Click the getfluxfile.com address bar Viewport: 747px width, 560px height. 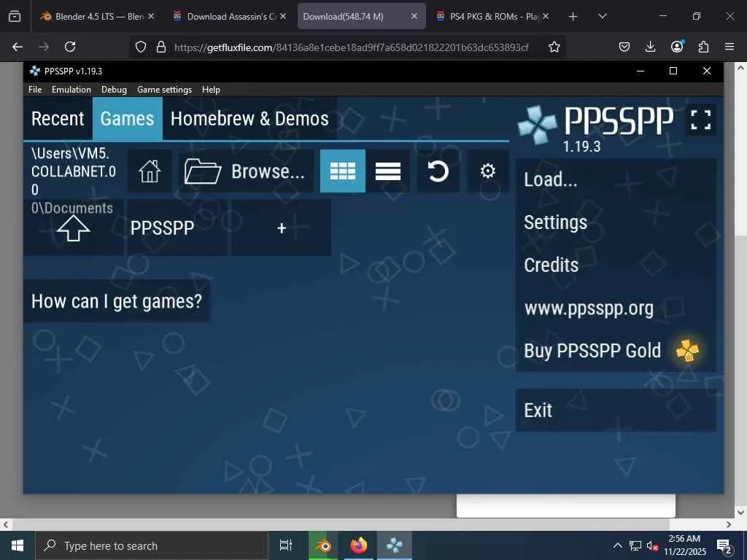[x=352, y=47]
